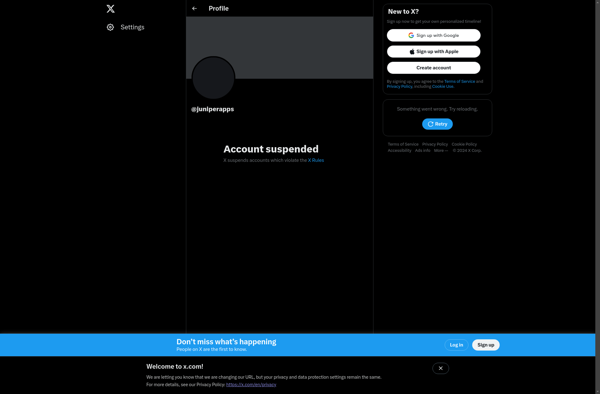
Task: Click the Don't miss what's happening text
Action: click(226, 342)
